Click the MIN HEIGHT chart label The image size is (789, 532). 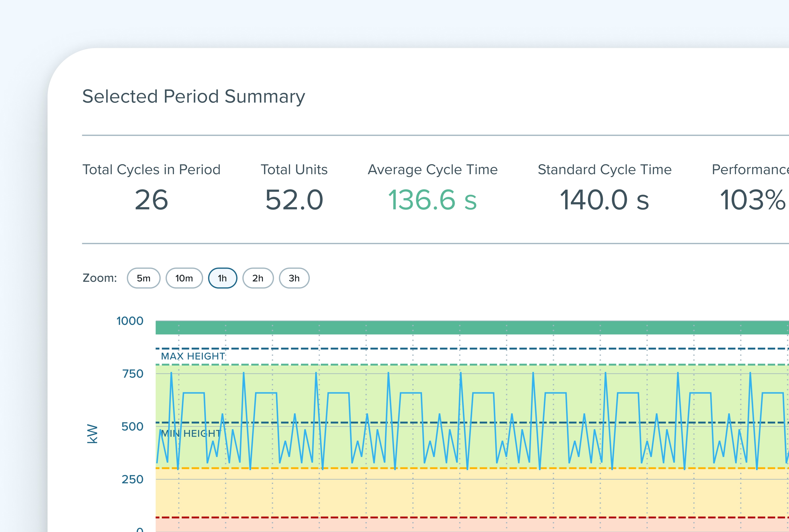191,434
